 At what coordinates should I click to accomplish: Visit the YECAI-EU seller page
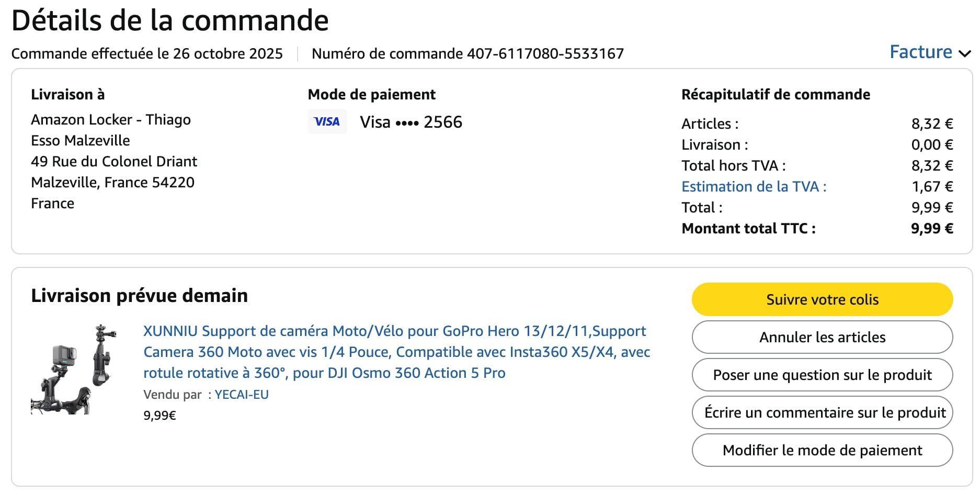coord(242,395)
